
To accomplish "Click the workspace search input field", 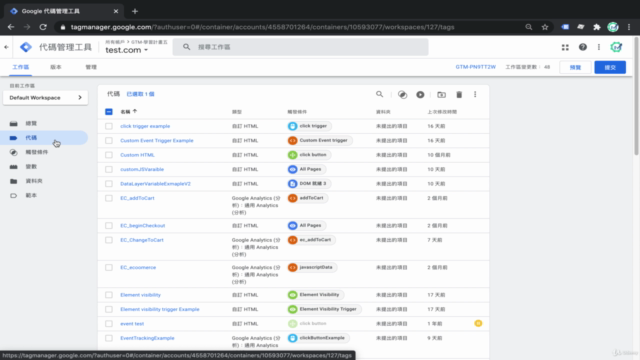I will 300,47.
